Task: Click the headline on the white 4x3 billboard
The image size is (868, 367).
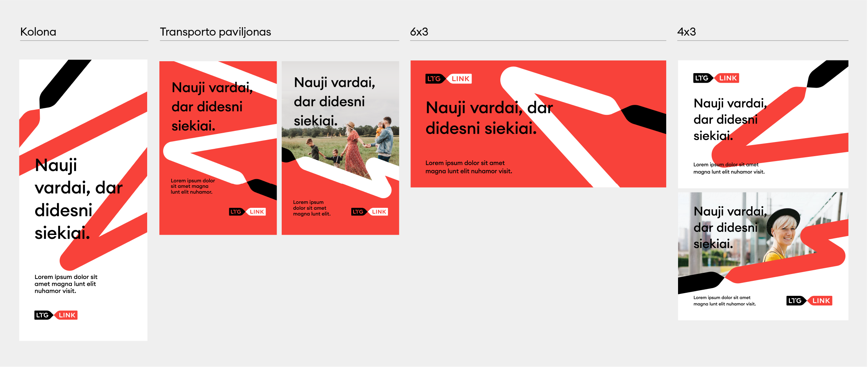Action: [x=728, y=119]
